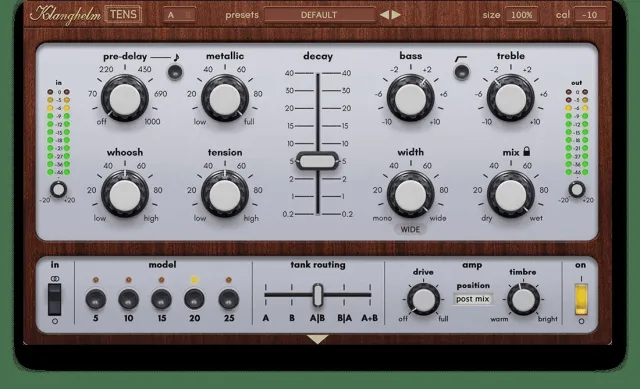Viewport: 640px width, 389px height.
Task: Click the output level meter
Action: 577,132
